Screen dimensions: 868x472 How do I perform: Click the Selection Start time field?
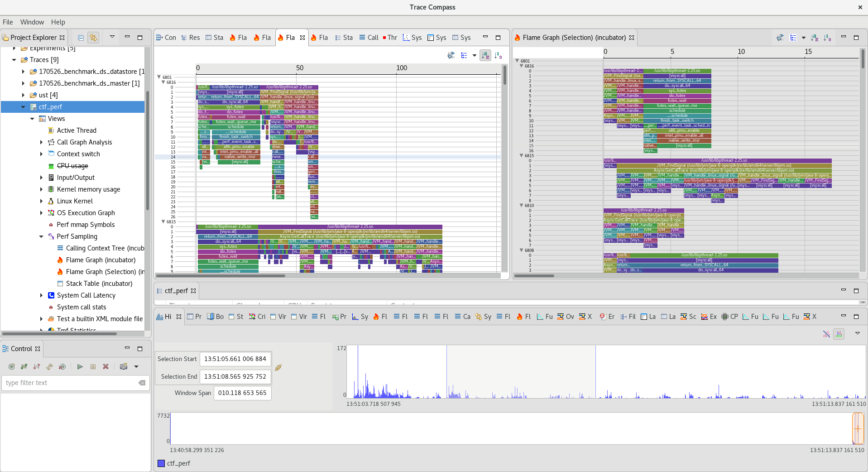coord(235,359)
